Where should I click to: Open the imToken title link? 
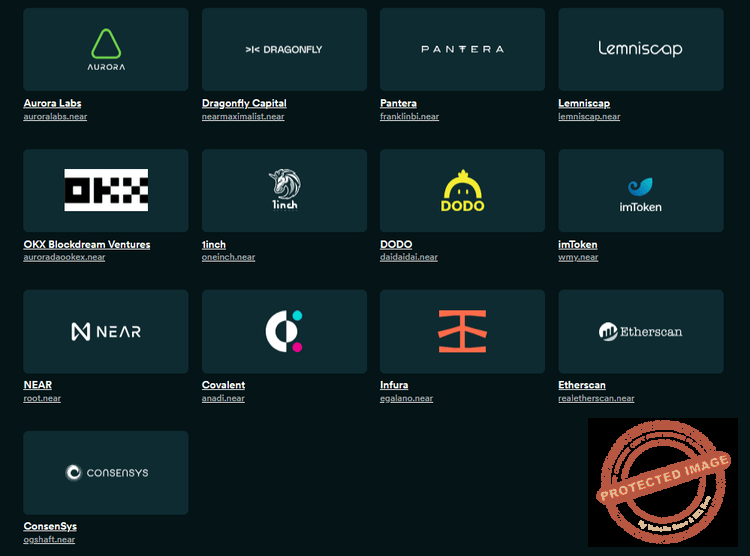577,245
